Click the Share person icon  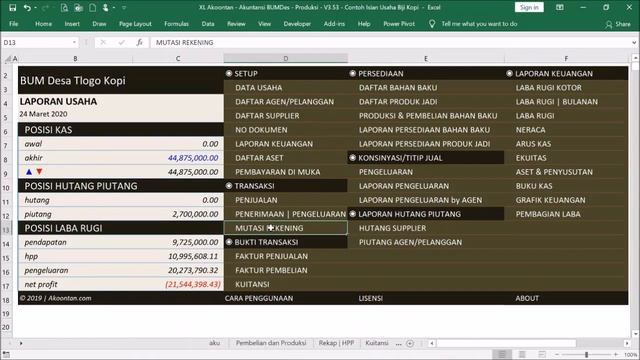[609, 24]
